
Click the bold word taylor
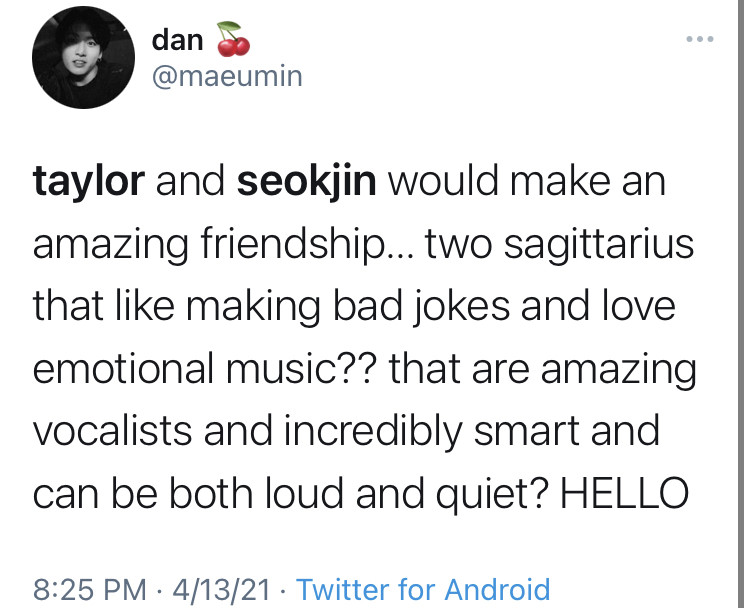(88, 182)
